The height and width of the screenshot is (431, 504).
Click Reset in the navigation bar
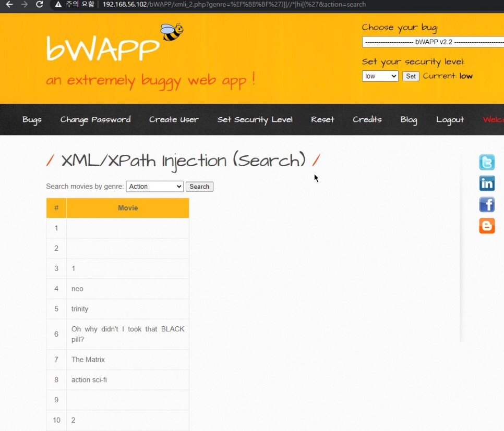[x=322, y=119]
